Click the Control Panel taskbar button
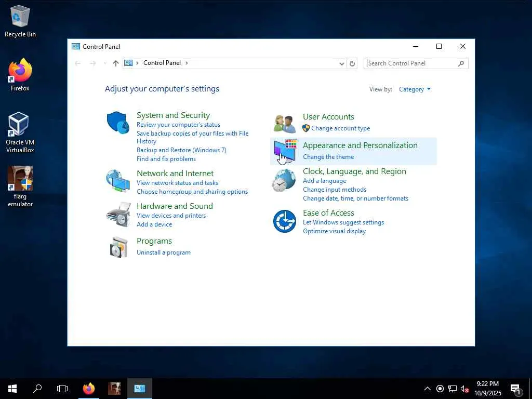 click(x=139, y=389)
